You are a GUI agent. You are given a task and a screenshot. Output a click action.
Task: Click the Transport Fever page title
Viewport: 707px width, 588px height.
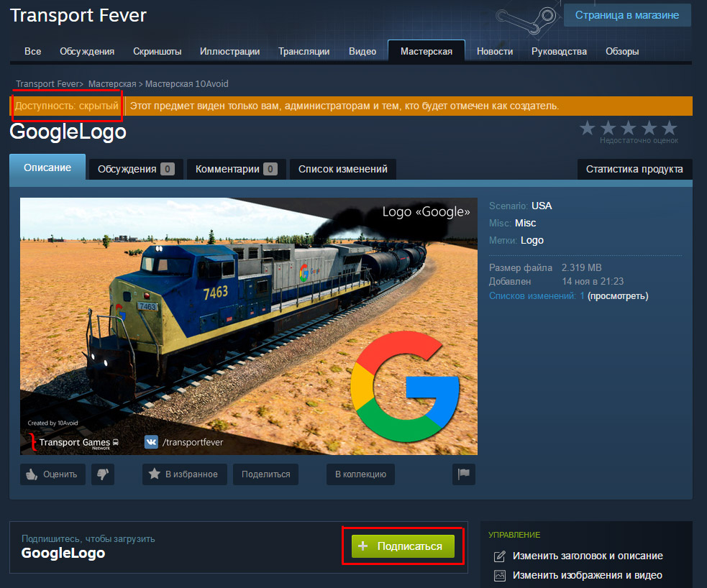[x=78, y=15]
